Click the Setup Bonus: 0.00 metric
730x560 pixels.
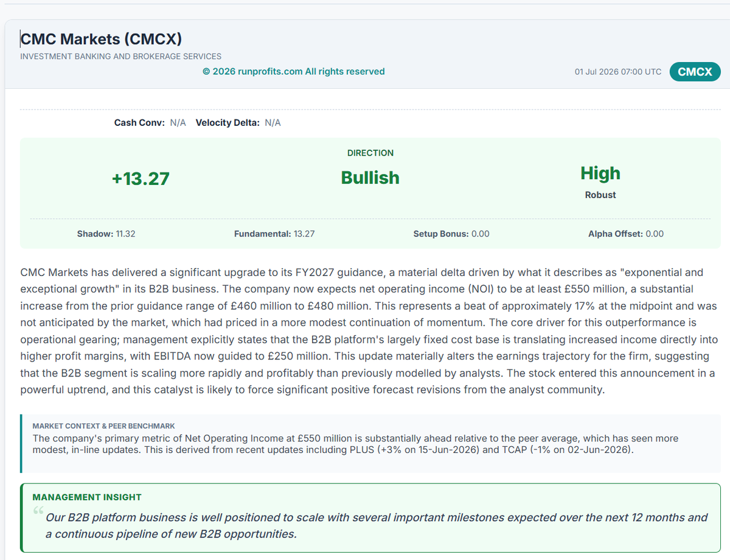(x=451, y=233)
